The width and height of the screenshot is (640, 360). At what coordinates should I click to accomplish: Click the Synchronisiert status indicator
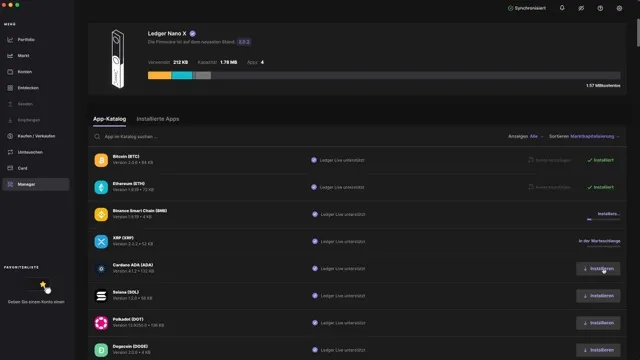(527, 8)
